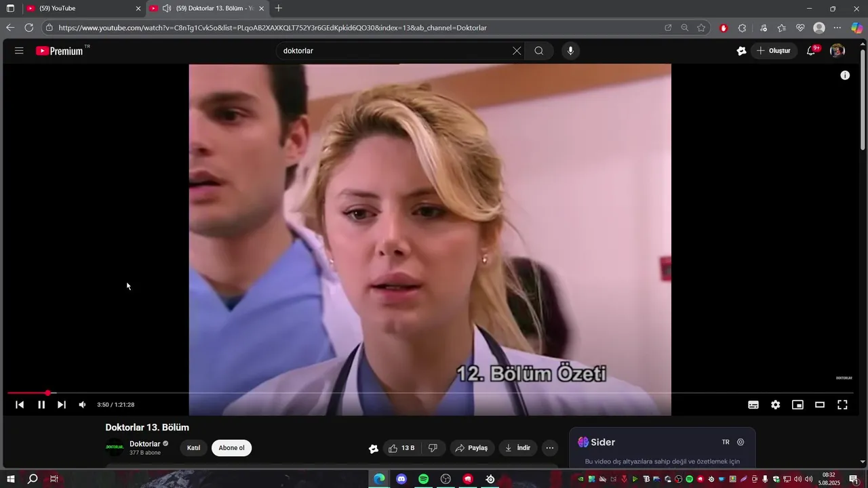868x488 pixels.
Task: Dislike the video
Action: pos(433,448)
